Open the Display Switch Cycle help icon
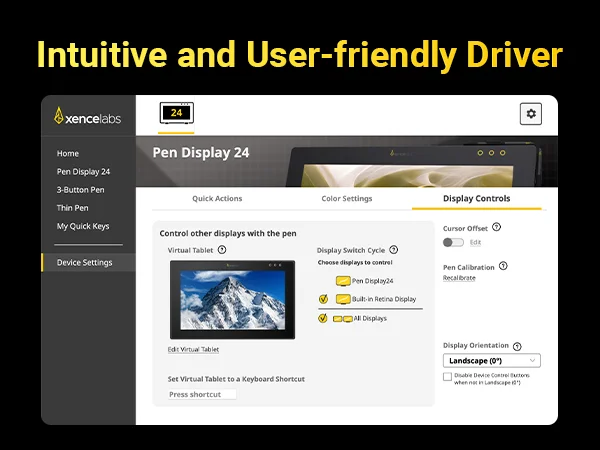 click(x=393, y=250)
